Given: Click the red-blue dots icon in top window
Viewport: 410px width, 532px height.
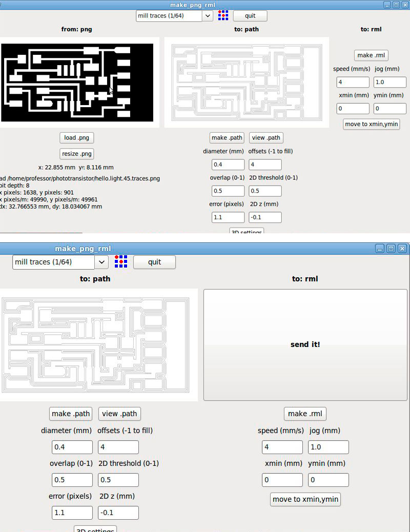Looking at the screenshot, I should [x=223, y=15].
